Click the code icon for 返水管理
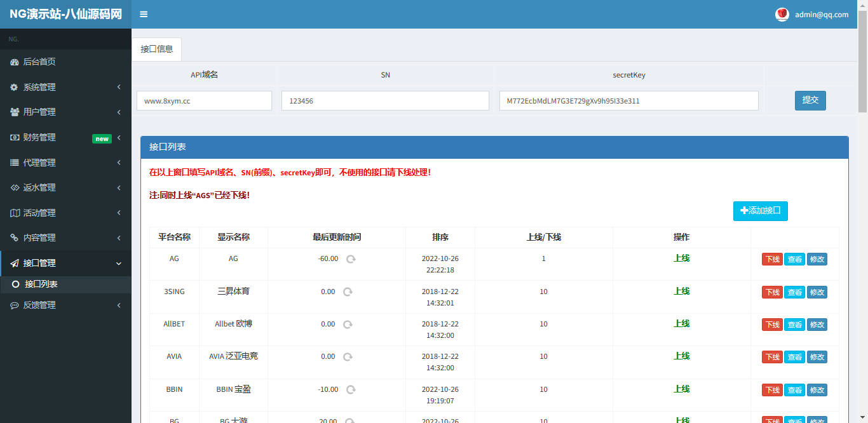Screen dimensions: 868x423 pos(14,187)
